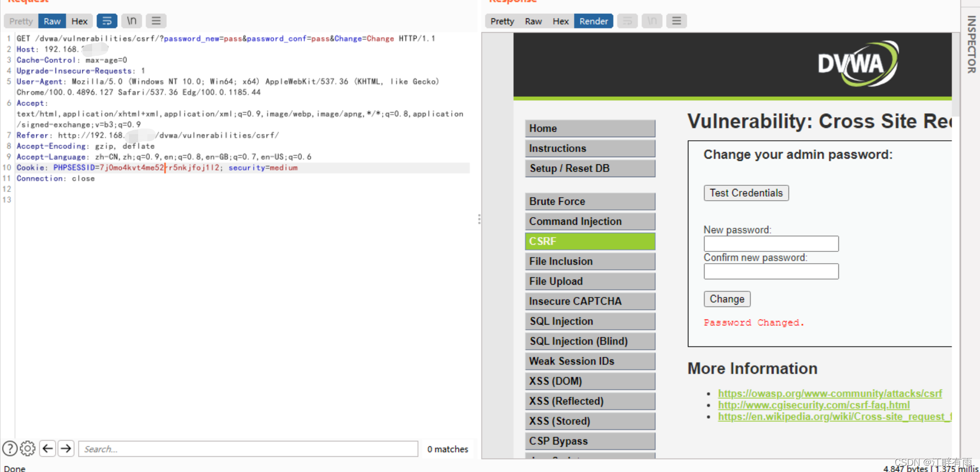Click 'Change your admin password:' heading
980x472 pixels.
click(798, 155)
